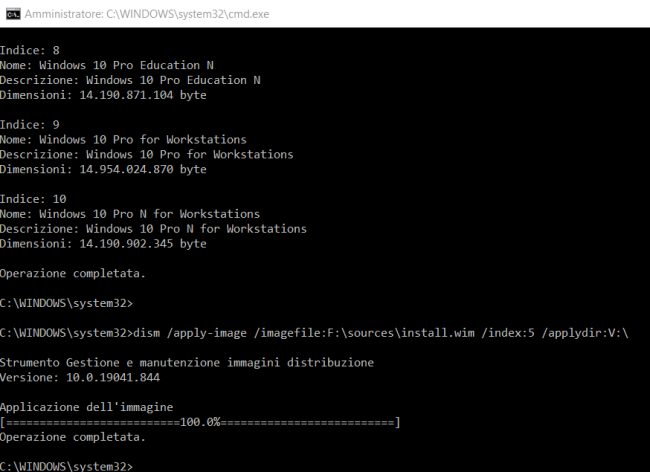Select the line 'Indice: 8'
Screen dimensions: 650x472
tap(30, 51)
